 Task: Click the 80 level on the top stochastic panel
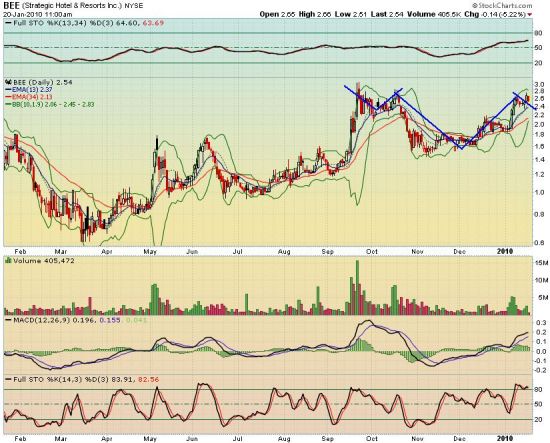(x=538, y=33)
